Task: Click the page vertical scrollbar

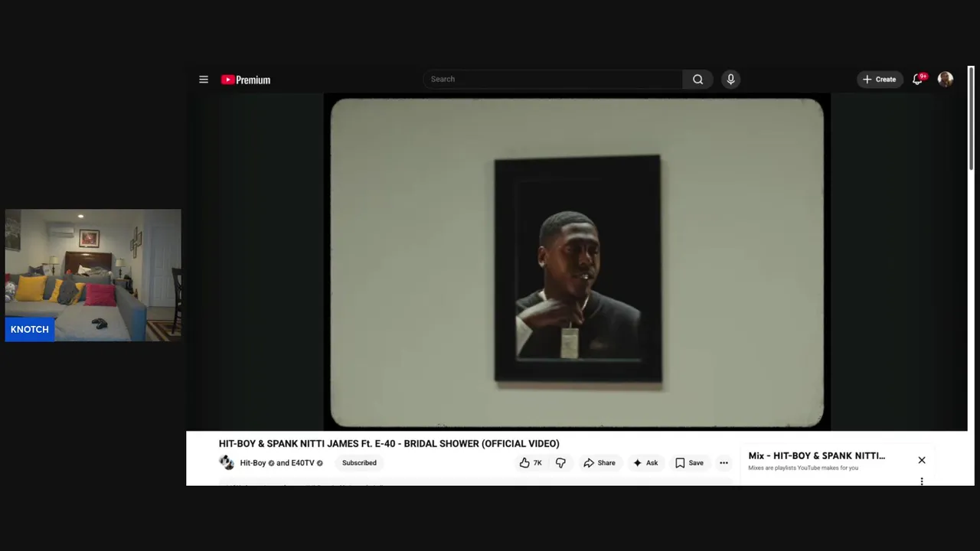Action: 971,119
